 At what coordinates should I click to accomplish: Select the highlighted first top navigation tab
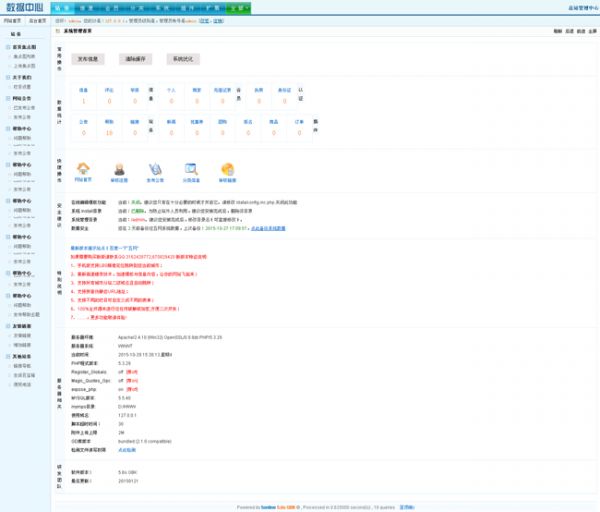pyautogui.click(x=62, y=8)
